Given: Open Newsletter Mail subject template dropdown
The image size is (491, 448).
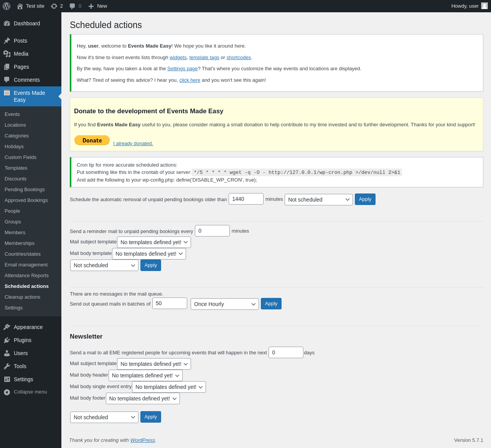Looking at the screenshot, I should [154, 364].
